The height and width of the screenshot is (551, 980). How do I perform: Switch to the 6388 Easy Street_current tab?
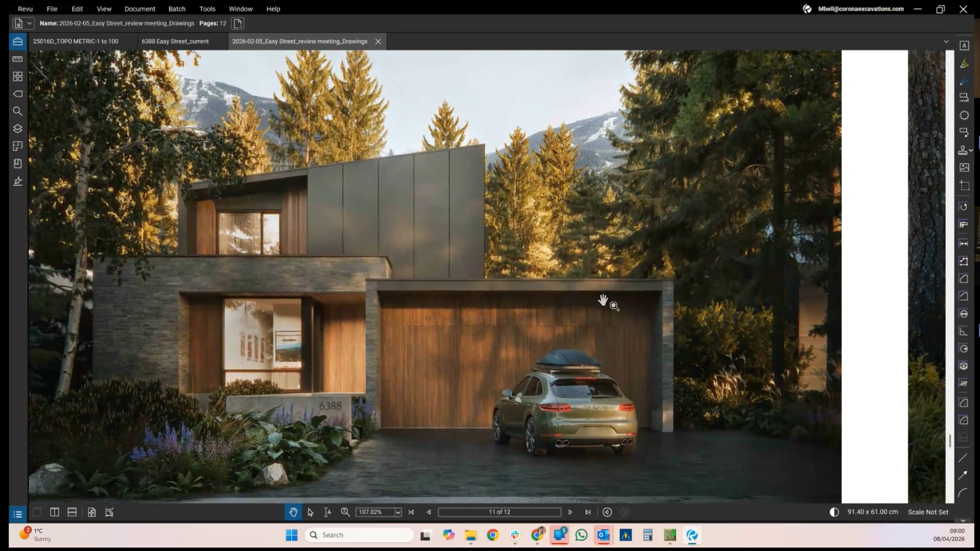click(175, 41)
